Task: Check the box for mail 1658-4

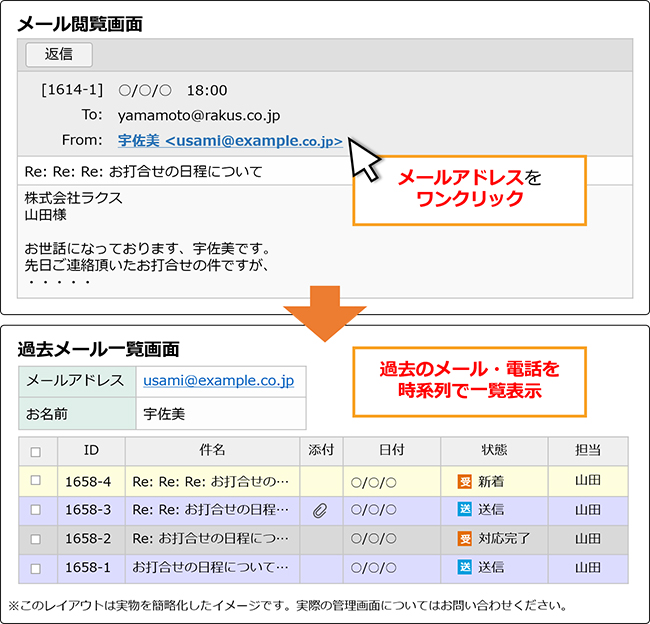Action: tap(36, 481)
